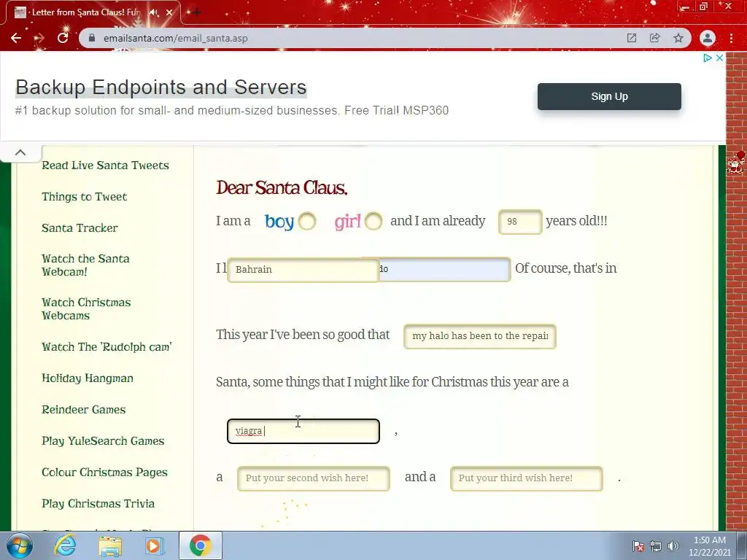The width and height of the screenshot is (747, 560).
Task: Open Play YuleSearch Games link
Action: tap(103, 441)
